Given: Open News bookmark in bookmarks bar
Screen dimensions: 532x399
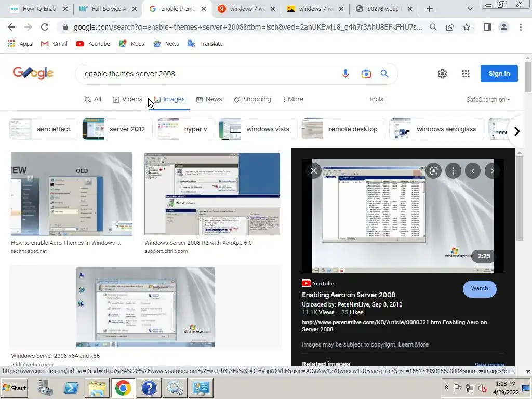Looking at the screenshot, I should [x=166, y=44].
